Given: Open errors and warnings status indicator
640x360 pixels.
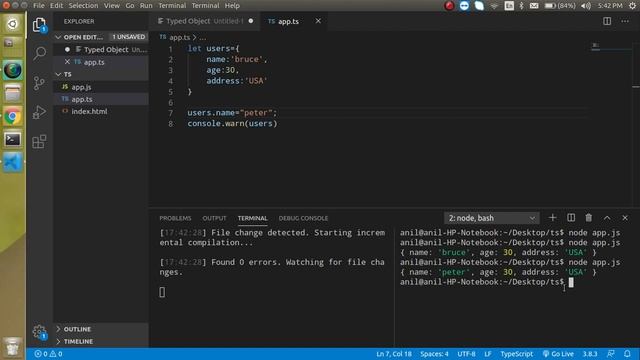Looking at the screenshot, I should coord(49,354).
